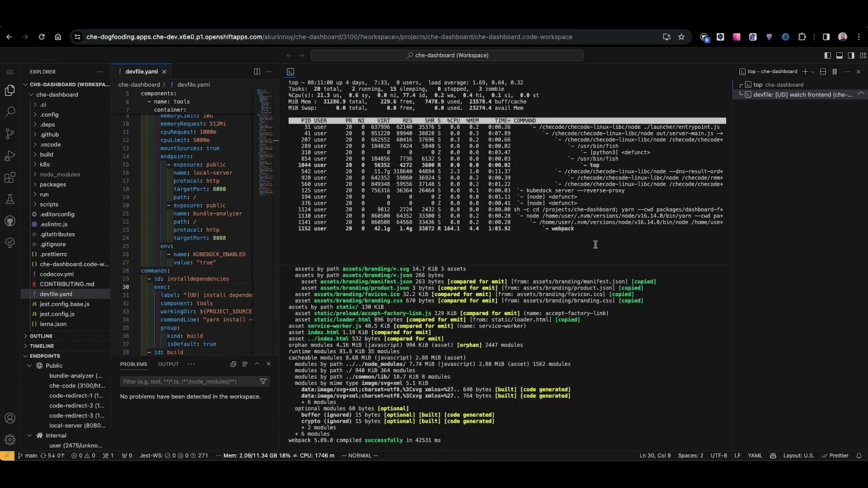
Task: Expand the packages folder
Action: [x=53, y=184]
